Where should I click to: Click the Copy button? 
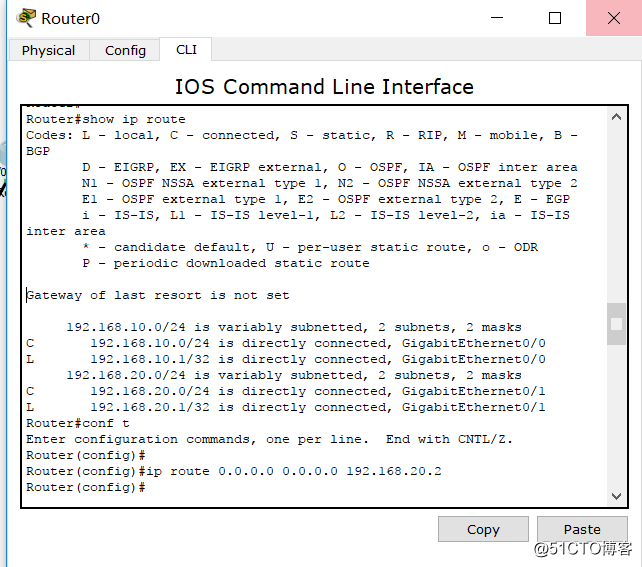click(x=483, y=529)
